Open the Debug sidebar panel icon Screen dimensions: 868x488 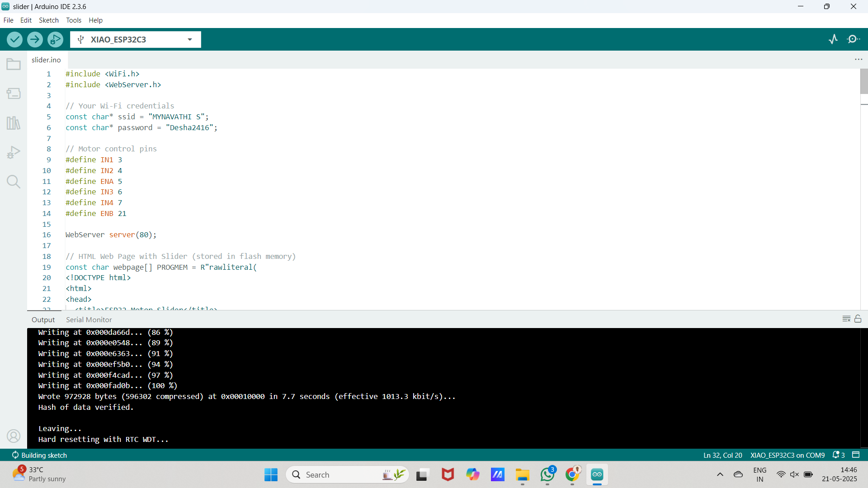[14, 152]
